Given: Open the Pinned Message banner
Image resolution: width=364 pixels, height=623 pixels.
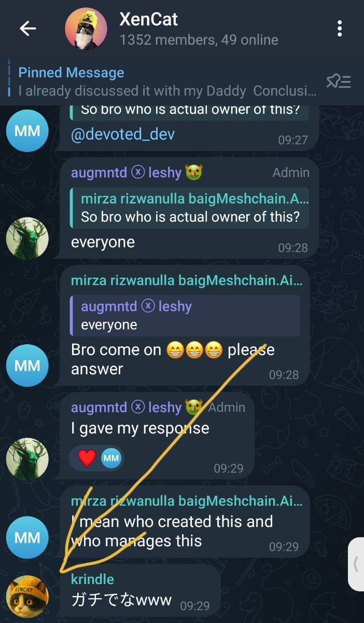Looking at the screenshot, I should coord(166,82).
